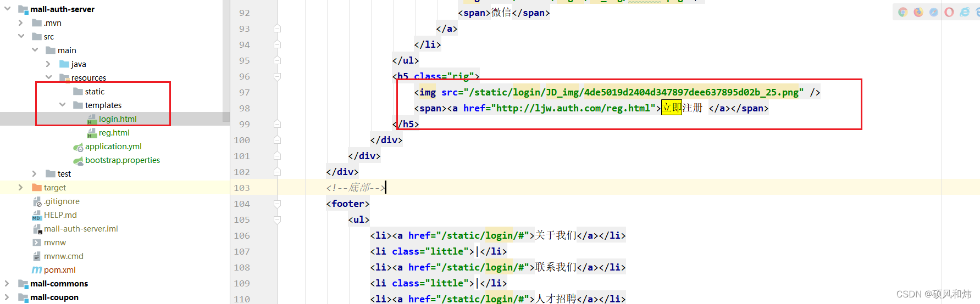Open preview in Firefox browser icon
Image resolution: width=980 pixels, height=304 pixels.
(x=918, y=12)
